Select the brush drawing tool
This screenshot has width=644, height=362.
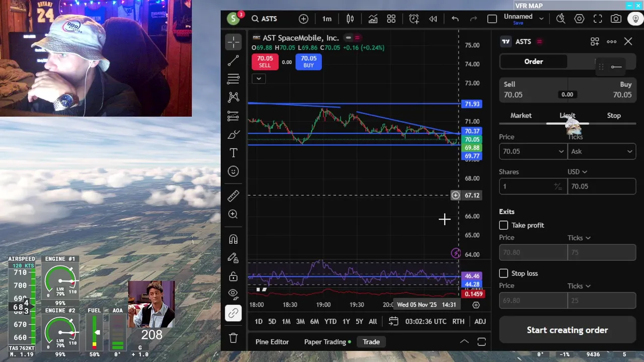233,134
